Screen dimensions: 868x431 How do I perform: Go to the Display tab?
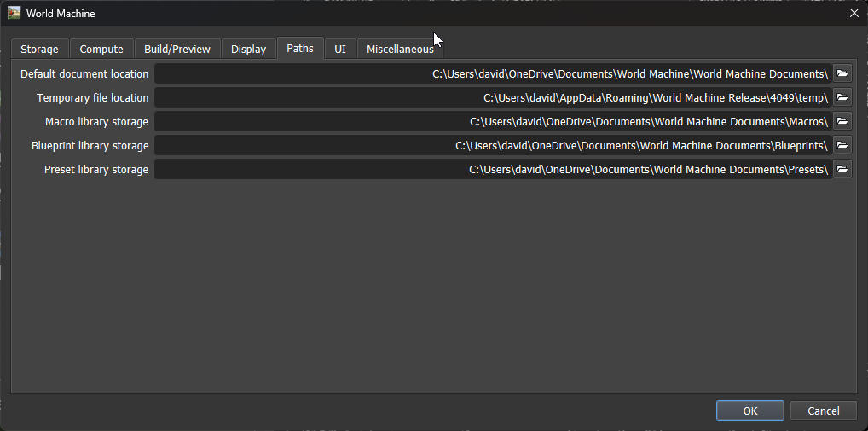pos(248,49)
